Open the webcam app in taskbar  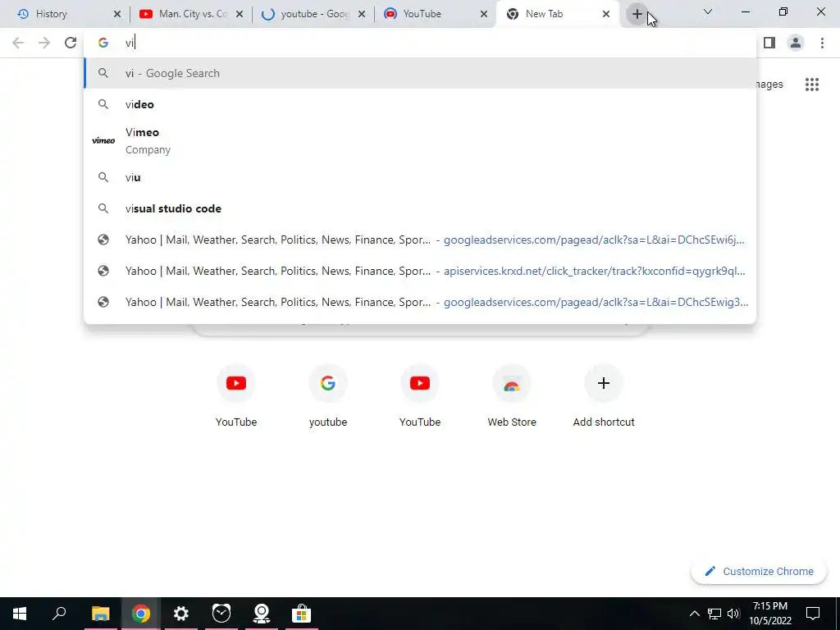262,614
